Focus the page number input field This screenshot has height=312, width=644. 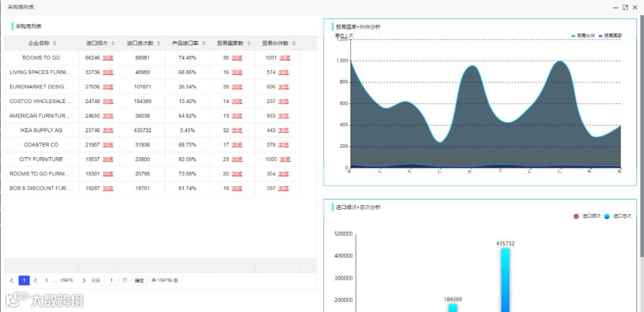[112, 280]
